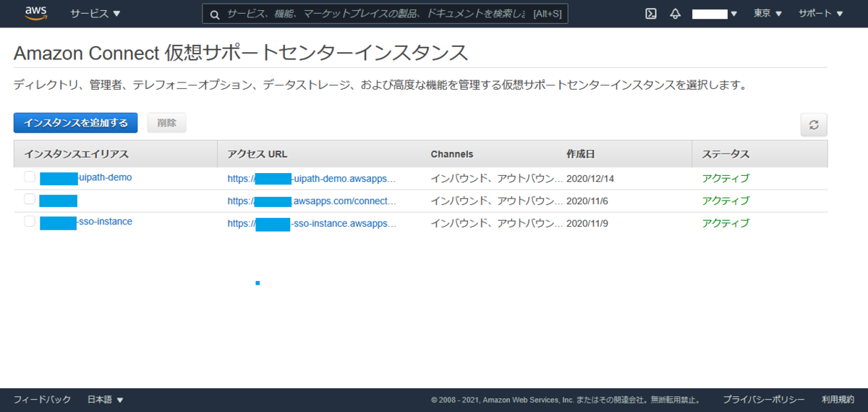Open the account name dropdown
The image size is (868, 412).
[715, 14]
